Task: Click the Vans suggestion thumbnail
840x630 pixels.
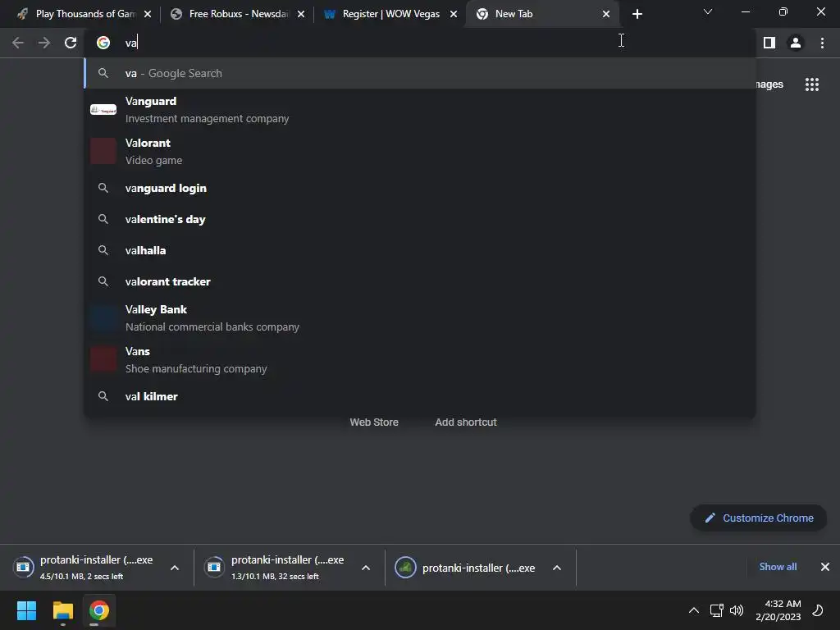Action: (x=103, y=359)
